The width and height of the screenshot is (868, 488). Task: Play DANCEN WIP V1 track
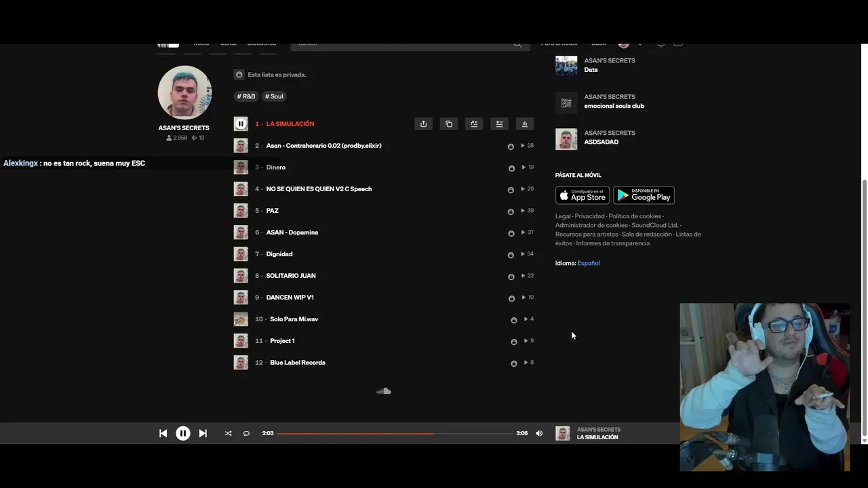click(x=290, y=298)
